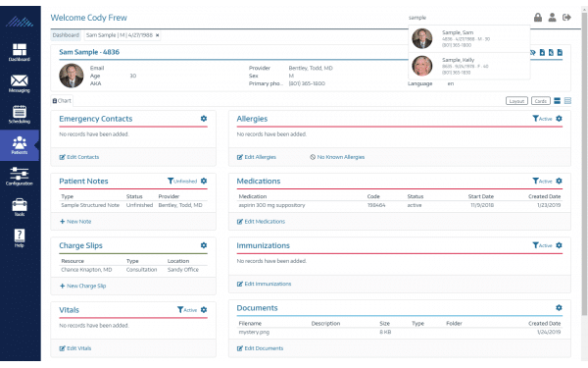
Task: Open the Chart tab
Action: point(62,101)
